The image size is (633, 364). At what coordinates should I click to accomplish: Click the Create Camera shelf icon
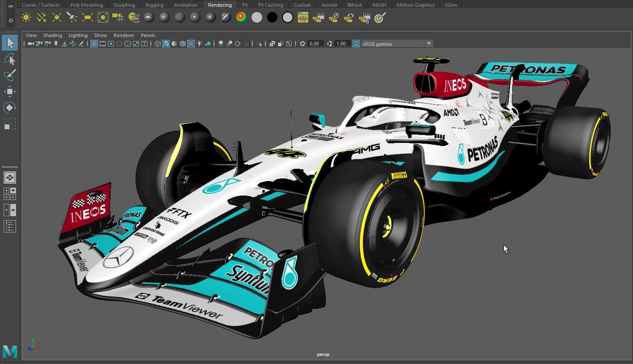click(x=118, y=18)
